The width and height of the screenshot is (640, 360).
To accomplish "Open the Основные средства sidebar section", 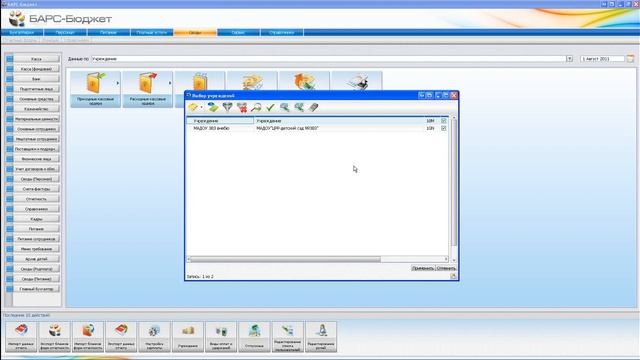I will [x=36, y=99].
